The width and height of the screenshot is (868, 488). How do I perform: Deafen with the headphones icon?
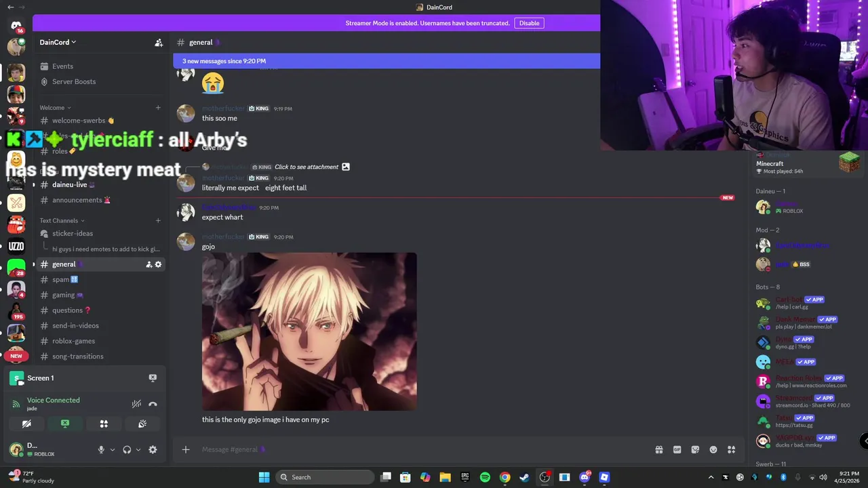click(127, 449)
